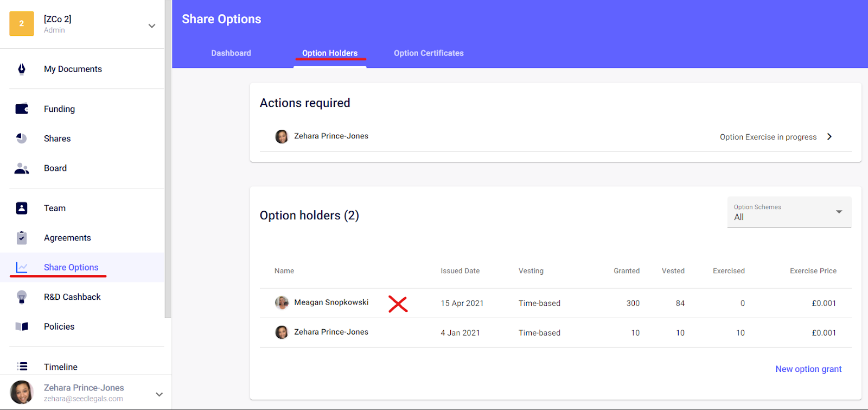Screen dimensions: 868x410
Task: Open Board in the sidebar
Action: pos(55,168)
